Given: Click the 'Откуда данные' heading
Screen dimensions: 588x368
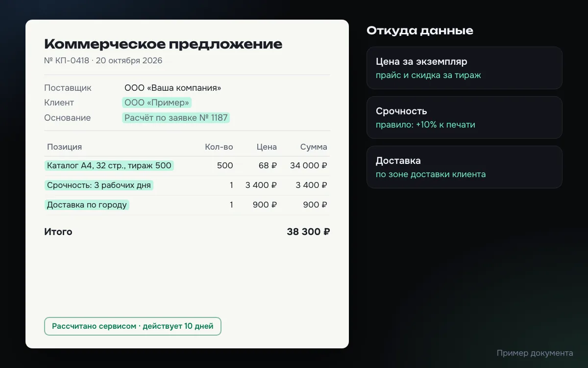Looking at the screenshot, I should (420, 31).
